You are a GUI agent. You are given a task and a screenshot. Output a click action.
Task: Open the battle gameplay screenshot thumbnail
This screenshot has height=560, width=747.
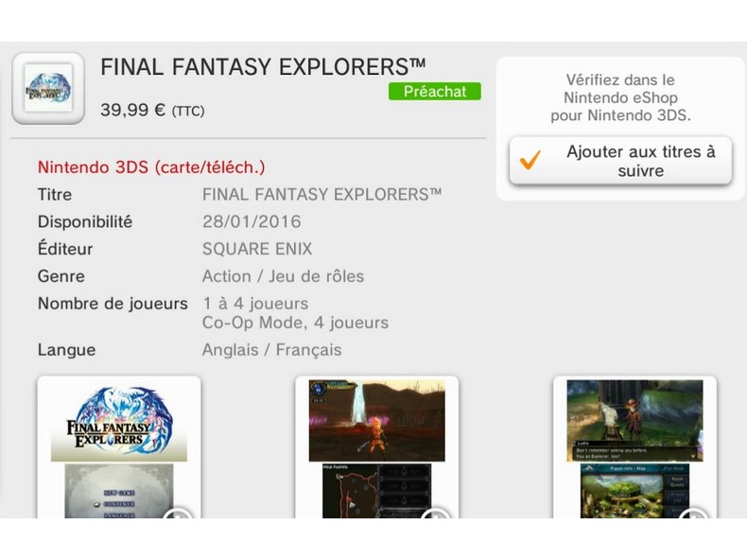click(377, 447)
